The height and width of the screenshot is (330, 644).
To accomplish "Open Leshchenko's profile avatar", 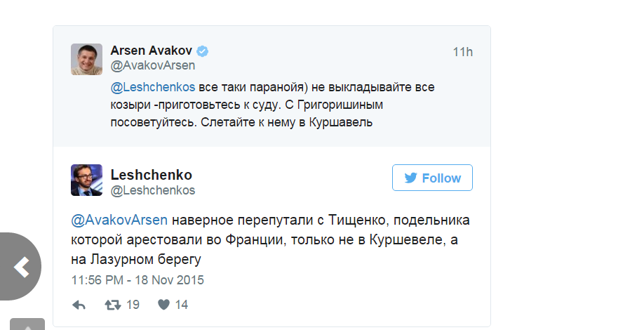I will [x=87, y=180].
